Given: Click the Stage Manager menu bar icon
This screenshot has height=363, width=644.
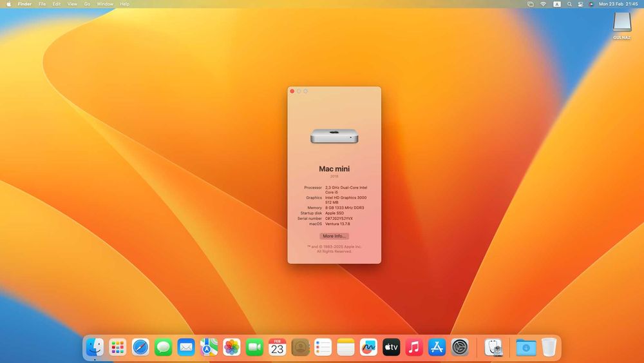Looking at the screenshot, I should pos(531,4).
